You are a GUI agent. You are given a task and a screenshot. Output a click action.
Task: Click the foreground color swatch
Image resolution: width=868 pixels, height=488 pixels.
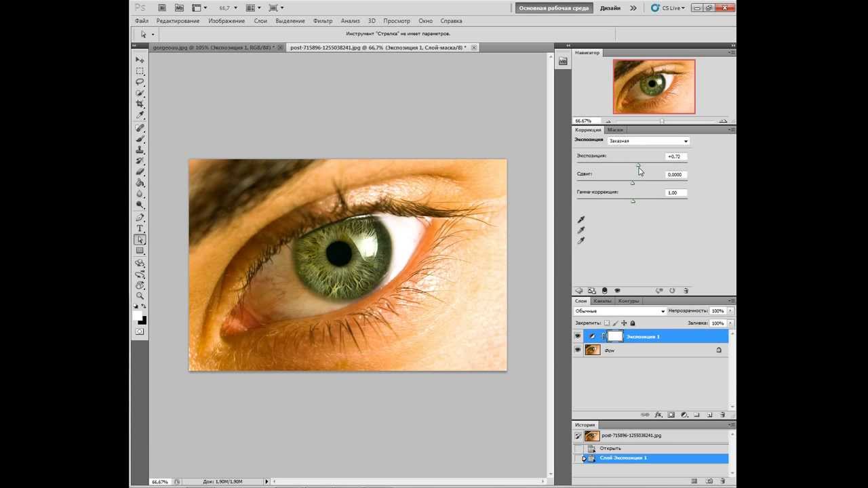(138, 317)
